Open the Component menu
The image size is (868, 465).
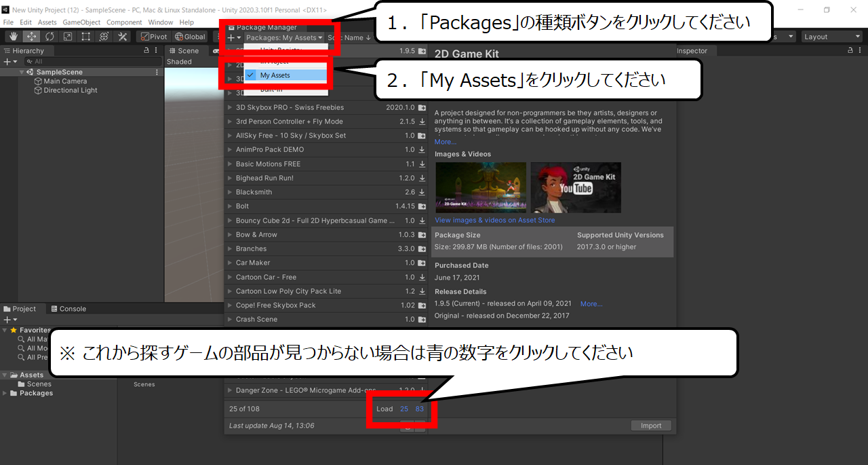pos(124,22)
